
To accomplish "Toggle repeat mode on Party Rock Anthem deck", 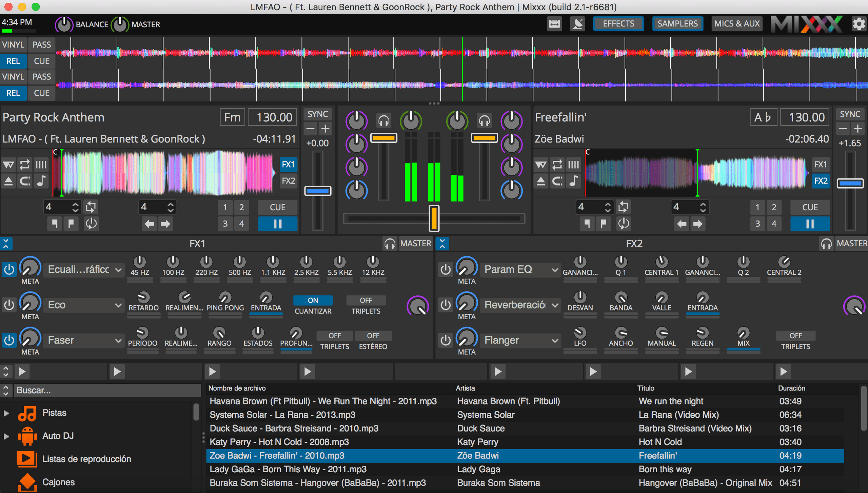I will click(x=25, y=165).
